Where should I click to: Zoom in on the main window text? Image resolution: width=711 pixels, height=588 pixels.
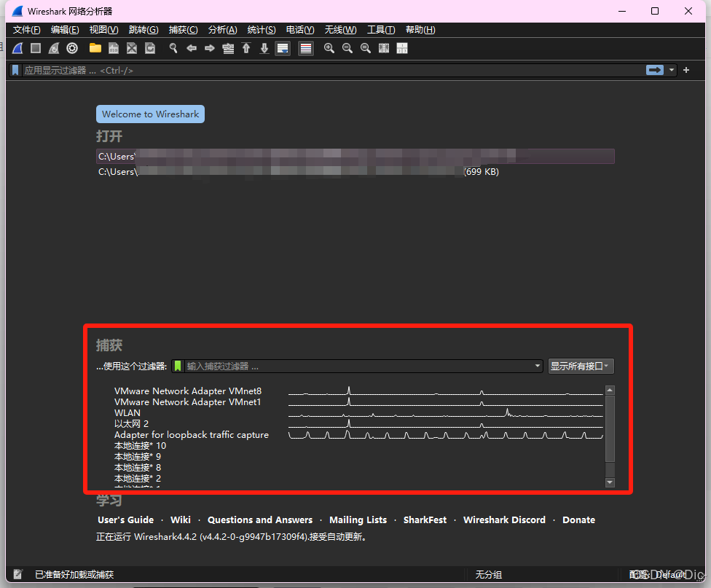tap(329, 48)
